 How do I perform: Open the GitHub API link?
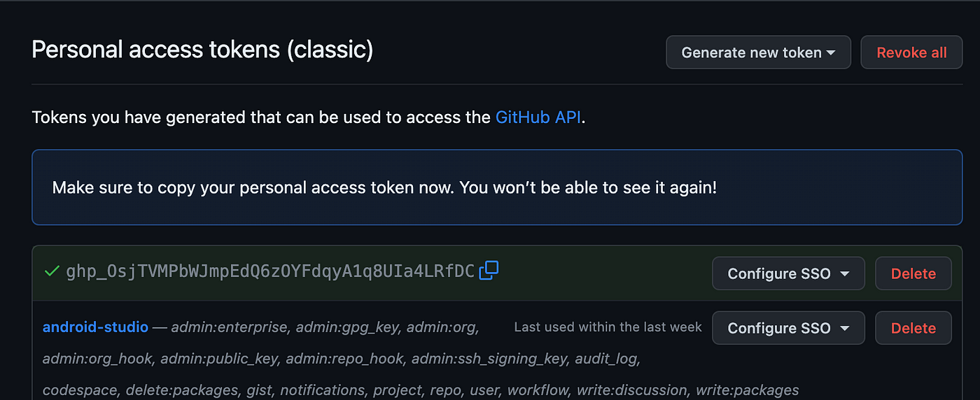pyautogui.click(x=538, y=117)
